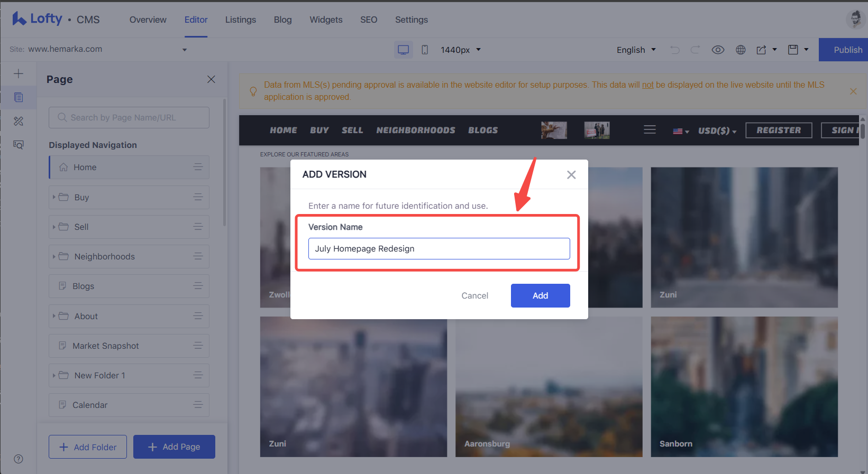Open the share options dropdown arrow
This screenshot has height=474, width=868.
775,50
